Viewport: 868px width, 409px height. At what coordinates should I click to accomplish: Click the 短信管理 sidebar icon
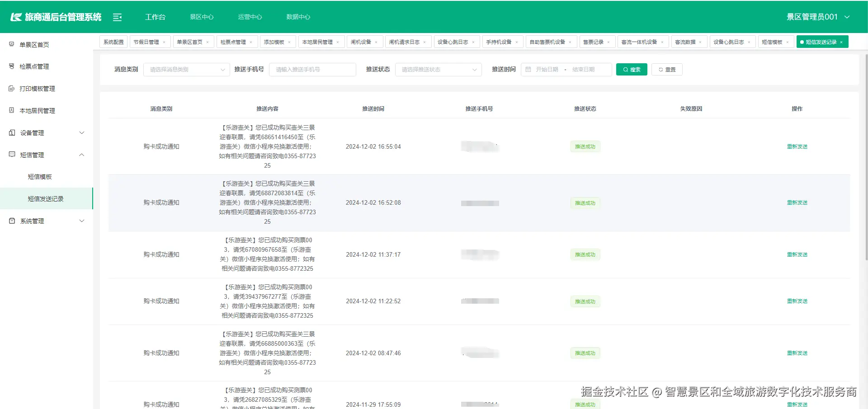[12, 155]
